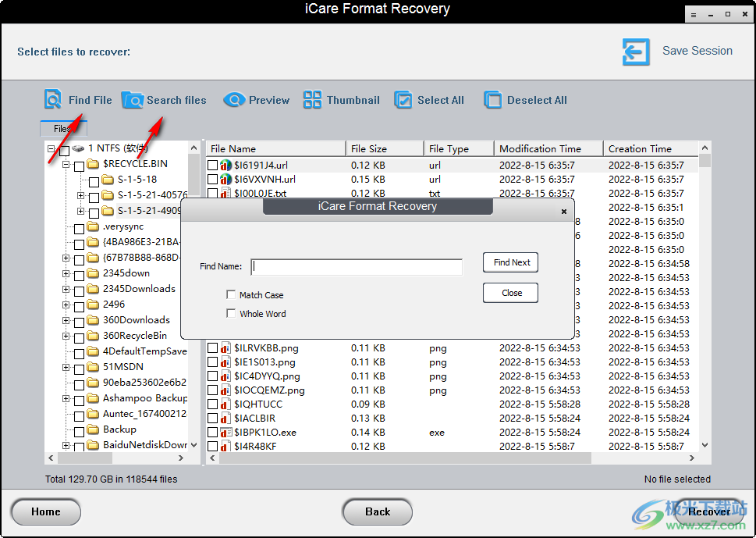The image size is (756, 538).
Task: Click the tree scroll down arrow
Action: 193,445
